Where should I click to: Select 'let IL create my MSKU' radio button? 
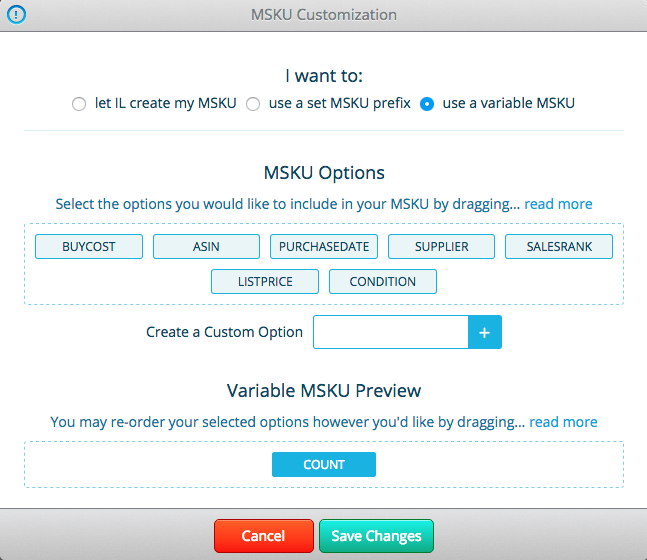pos(79,104)
